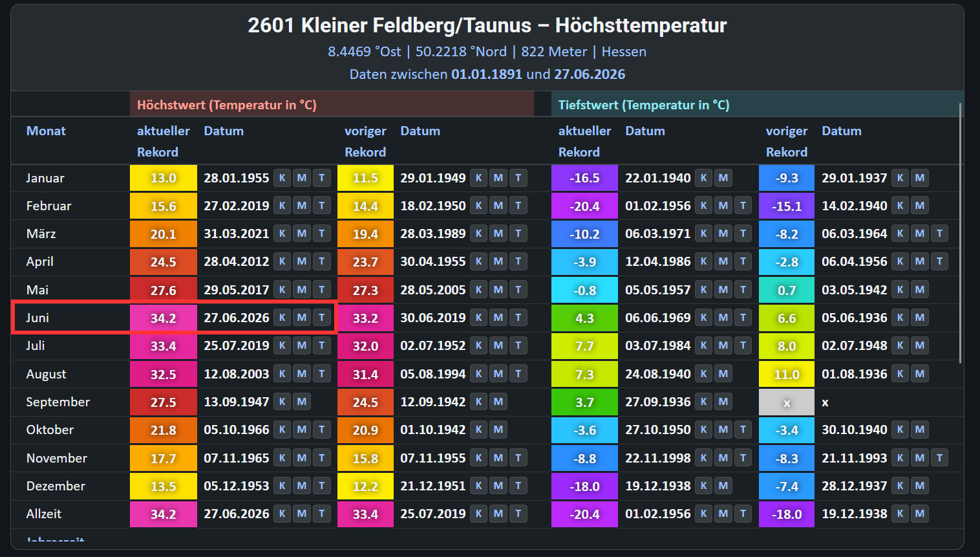This screenshot has width=980, height=557.
Task: Click the Hessen text in the subtitle
Action: point(624,52)
